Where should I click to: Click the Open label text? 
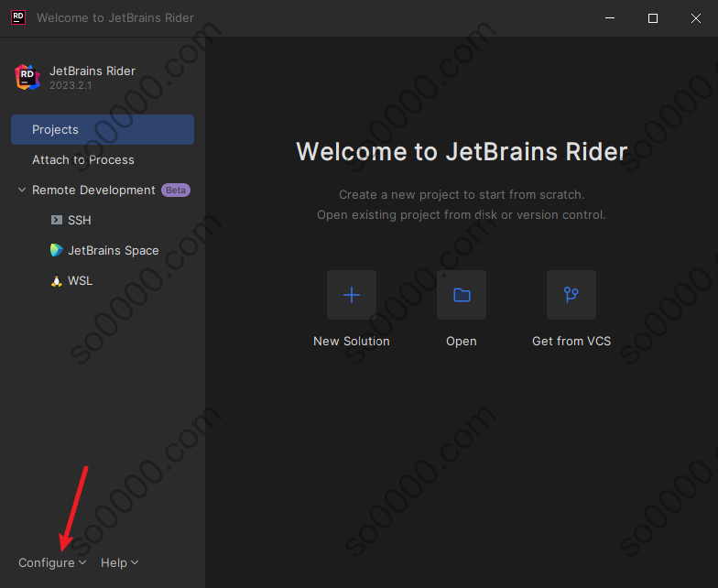tap(462, 342)
